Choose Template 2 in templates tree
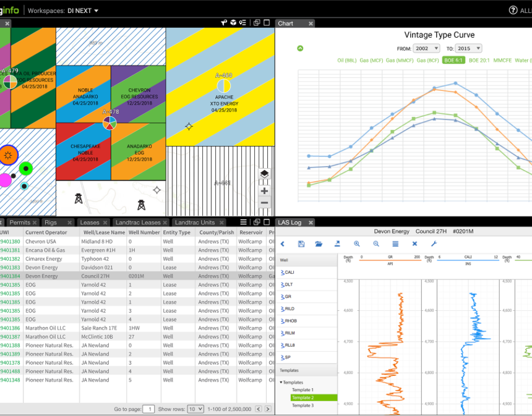The height and width of the screenshot is (416, 532). [x=314, y=397]
